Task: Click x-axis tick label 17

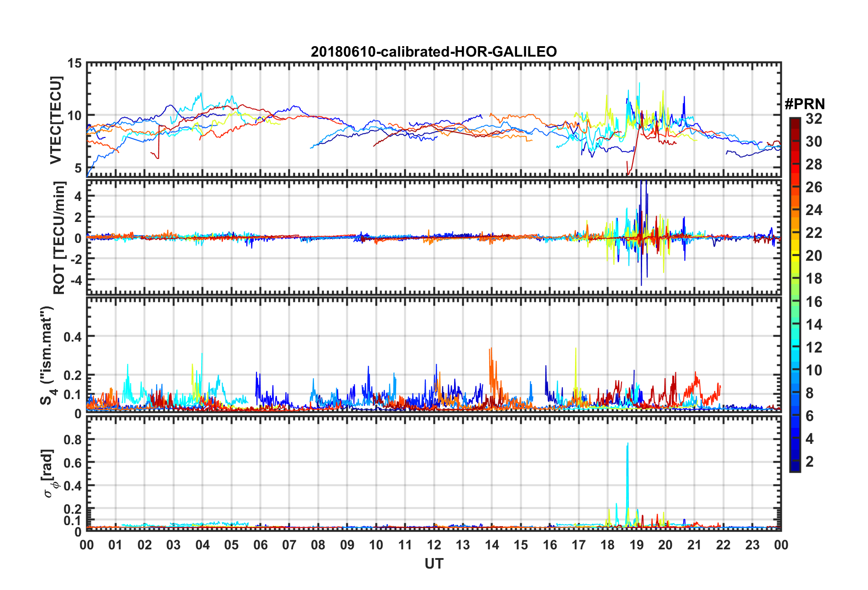Action: (579, 545)
